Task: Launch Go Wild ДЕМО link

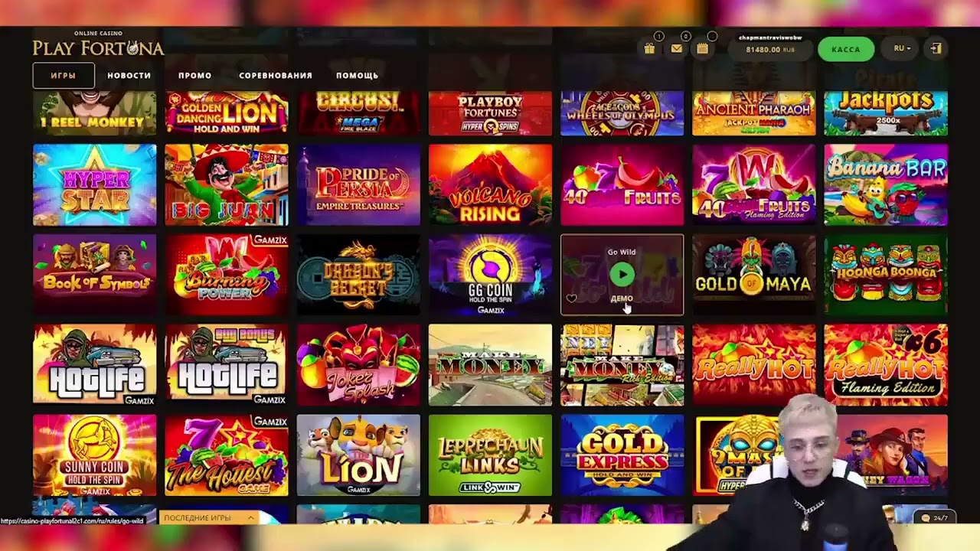Action: coord(622,298)
